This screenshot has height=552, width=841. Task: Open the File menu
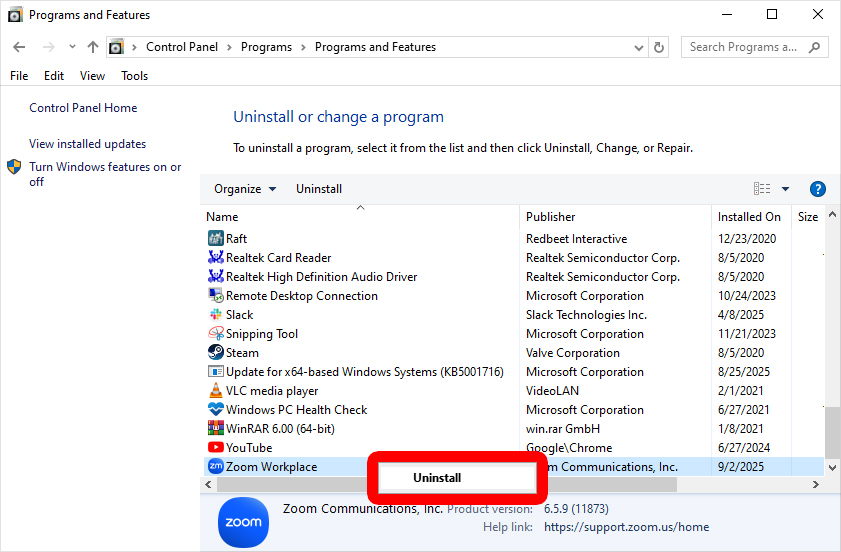click(x=19, y=76)
